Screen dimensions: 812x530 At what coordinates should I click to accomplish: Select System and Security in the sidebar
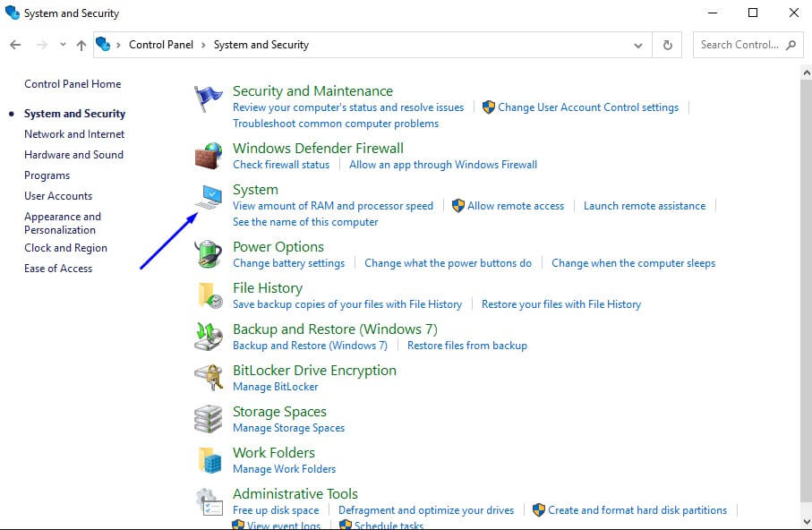(x=74, y=114)
